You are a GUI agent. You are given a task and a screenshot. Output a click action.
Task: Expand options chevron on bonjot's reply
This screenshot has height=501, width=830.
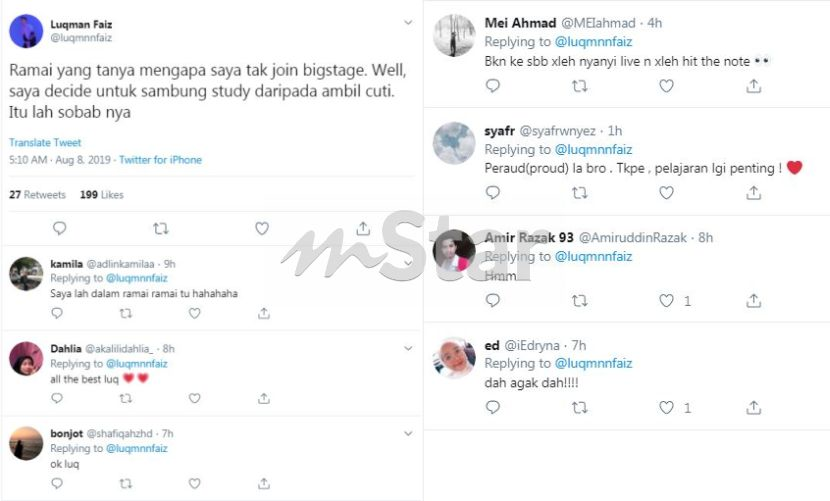(408, 433)
